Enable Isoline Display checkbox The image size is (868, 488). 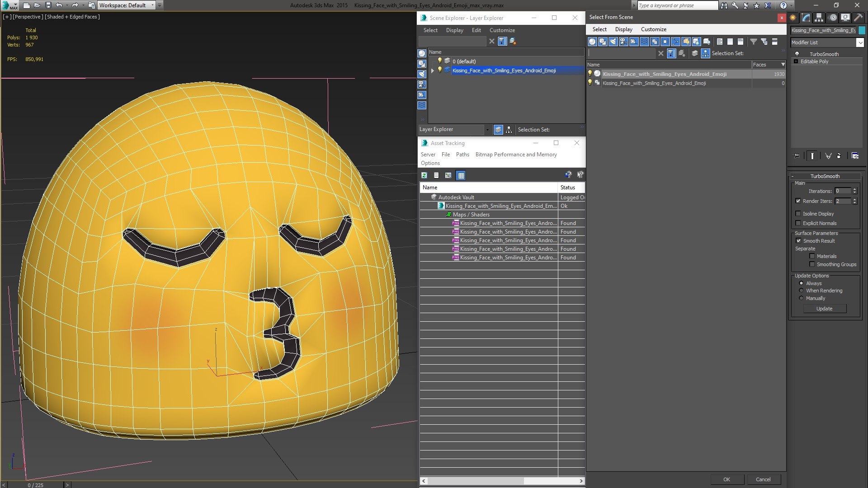798,214
